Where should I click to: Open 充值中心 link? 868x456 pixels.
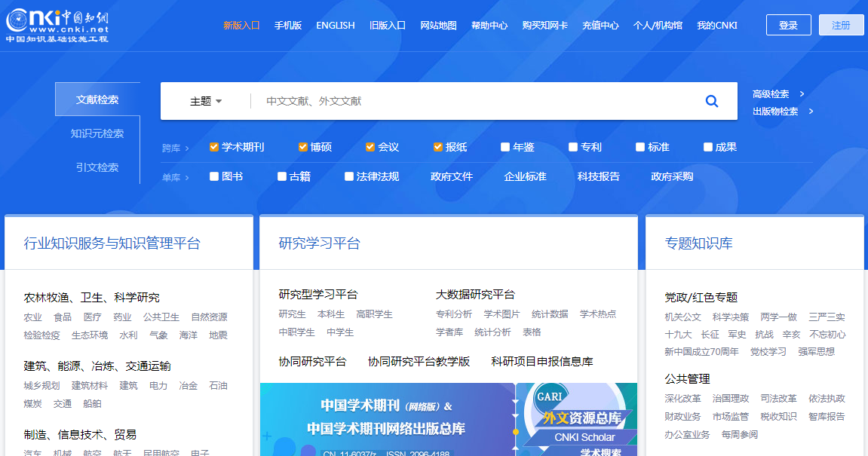pyautogui.click(x=600, y=26)
